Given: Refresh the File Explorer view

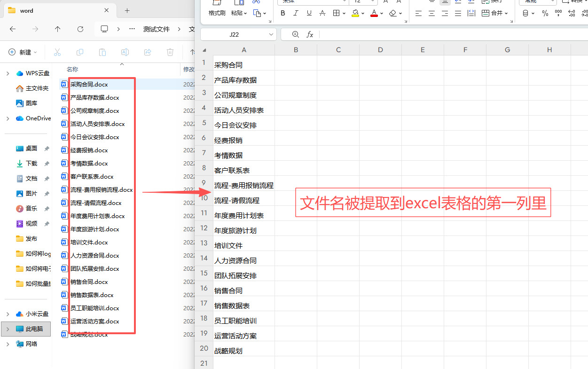Looking at the screenshot, I should click(80, 29).
